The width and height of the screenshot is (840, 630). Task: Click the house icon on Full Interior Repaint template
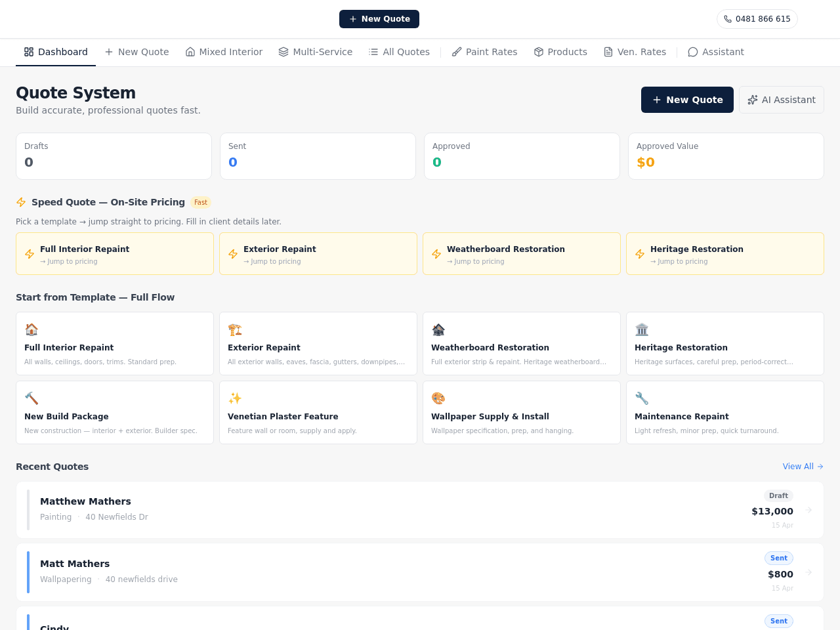tap(31, 329)
